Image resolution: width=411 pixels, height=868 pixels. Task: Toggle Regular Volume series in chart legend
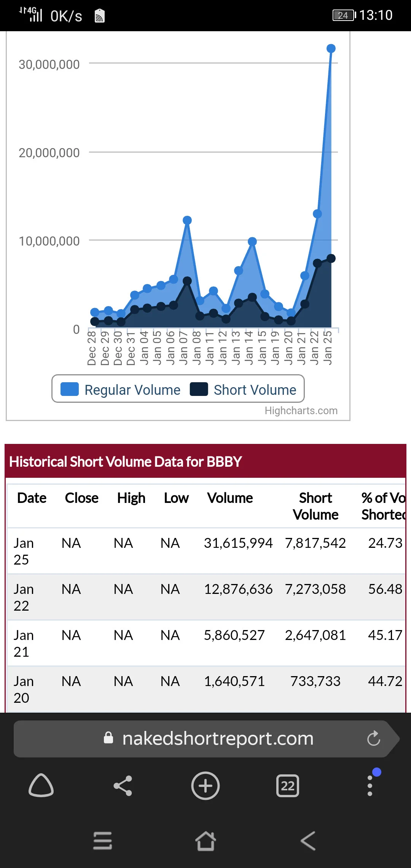[121, 389]
